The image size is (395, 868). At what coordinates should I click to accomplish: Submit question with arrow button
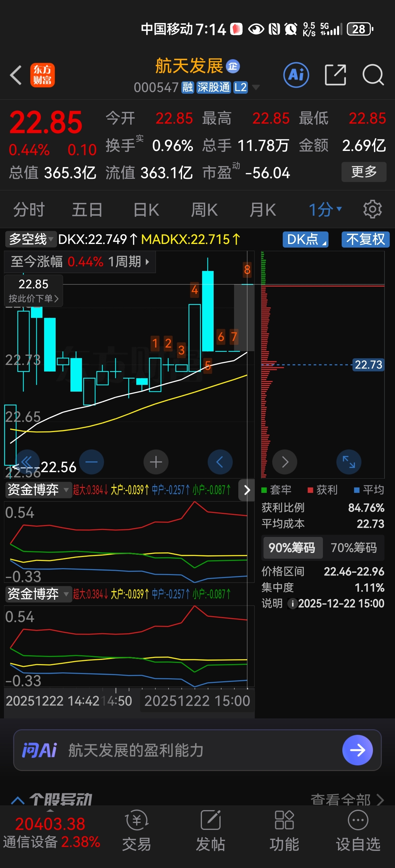(357, 750)
